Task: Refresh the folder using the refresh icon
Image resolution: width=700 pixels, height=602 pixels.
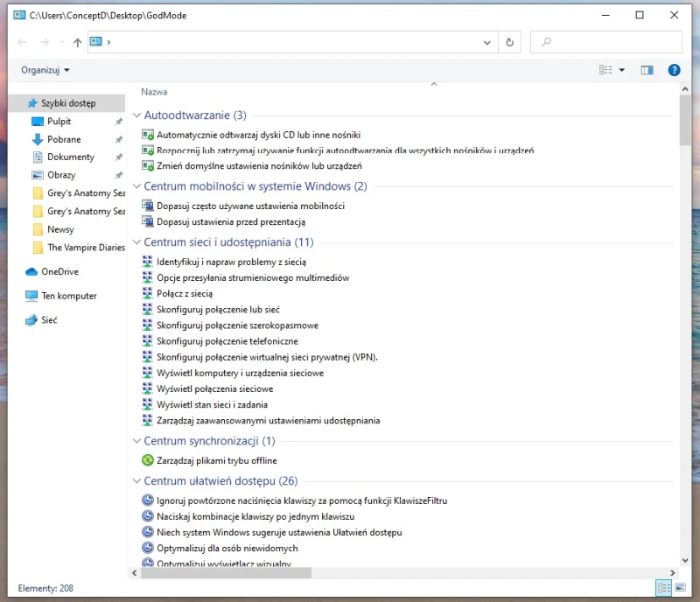Action: coord(510,41)
